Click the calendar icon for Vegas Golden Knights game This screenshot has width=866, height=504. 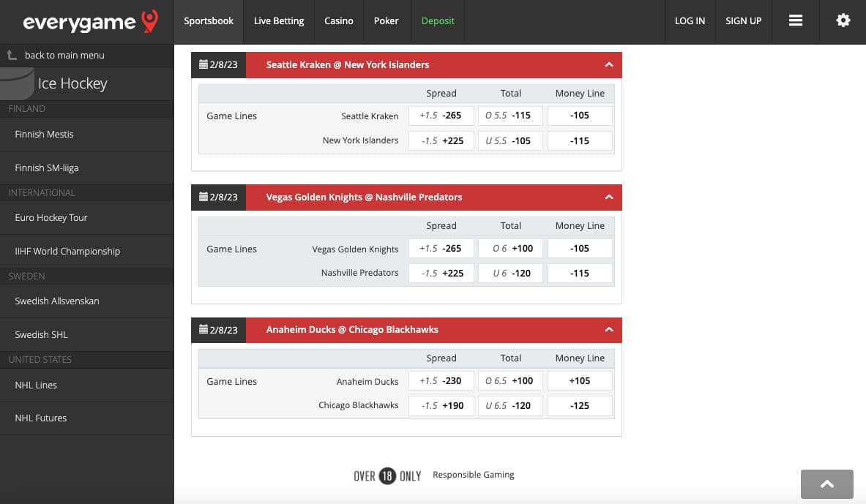click(x=204, y=197)
